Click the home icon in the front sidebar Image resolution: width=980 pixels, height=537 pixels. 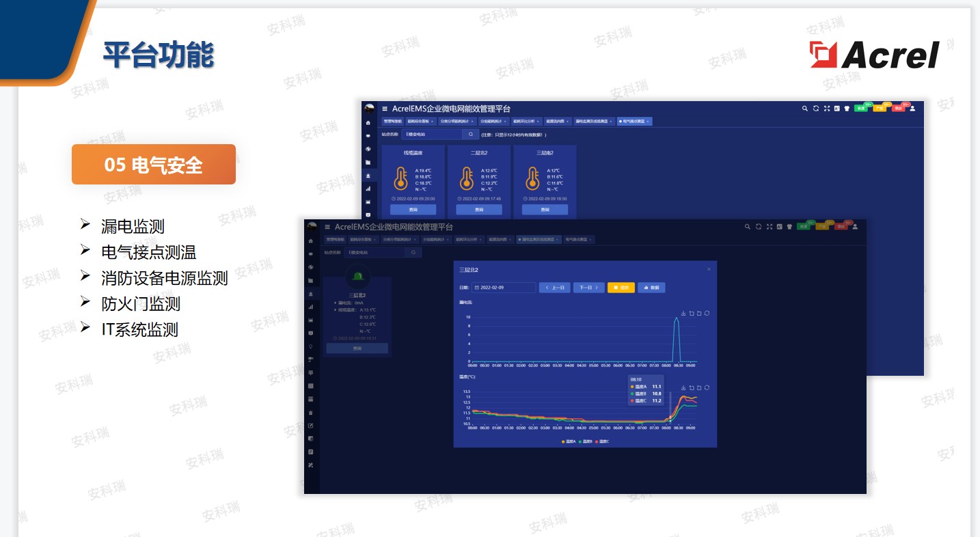point(312,240)
